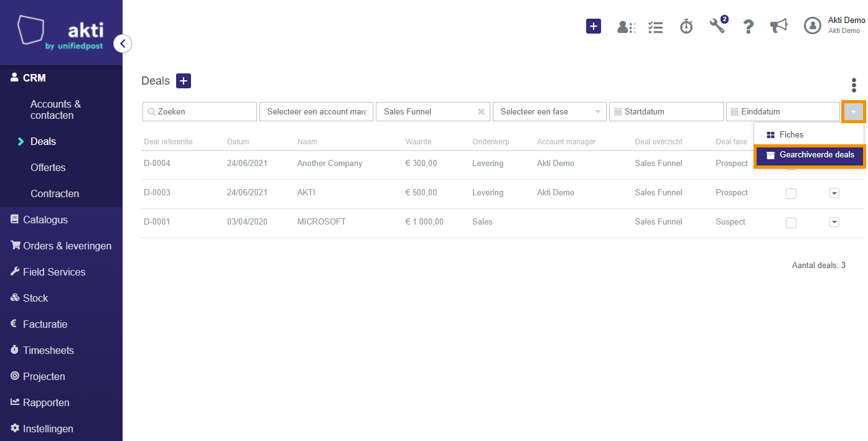Sort by Waarde column header

[x=418, y=142]
